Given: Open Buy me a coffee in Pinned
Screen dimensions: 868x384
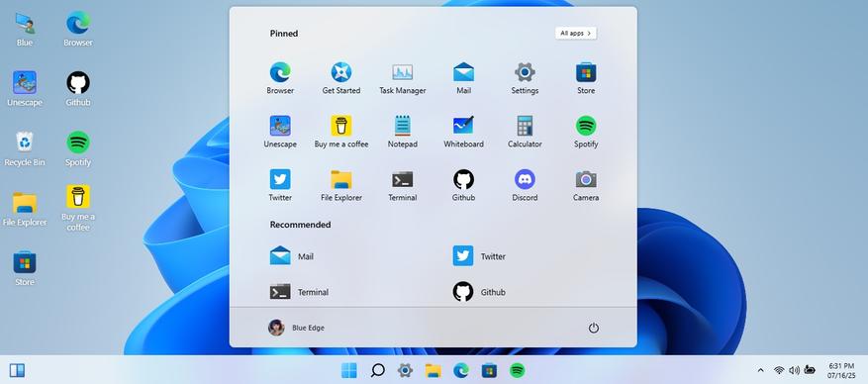Looking at the screenshot, I should tap(341, 132).
